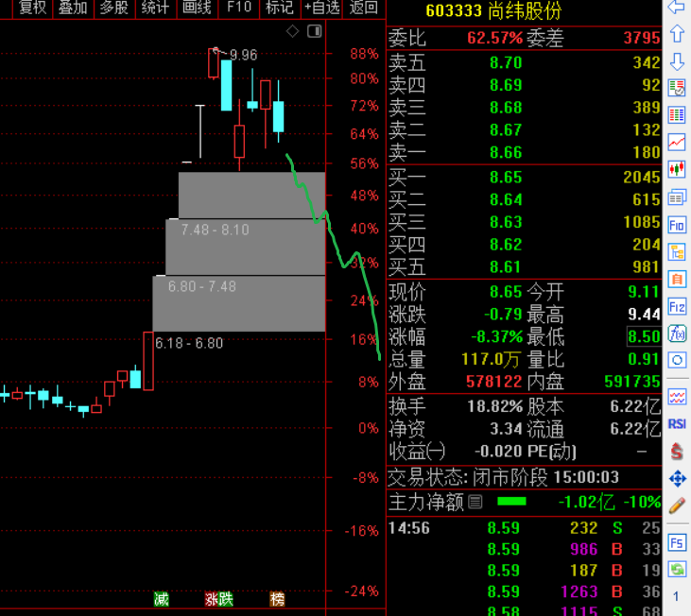The width and height of the screenshot is (691, 616).
Task: Switch to candlestick K-line chart icon
Action: [x=677, y=169]
